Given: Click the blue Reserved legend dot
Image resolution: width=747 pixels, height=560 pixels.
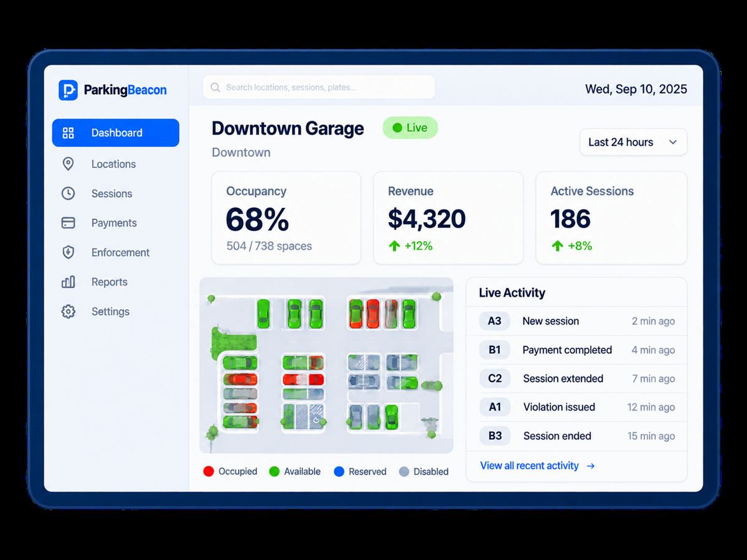Looking at the screenshot, I should point(339,472).
